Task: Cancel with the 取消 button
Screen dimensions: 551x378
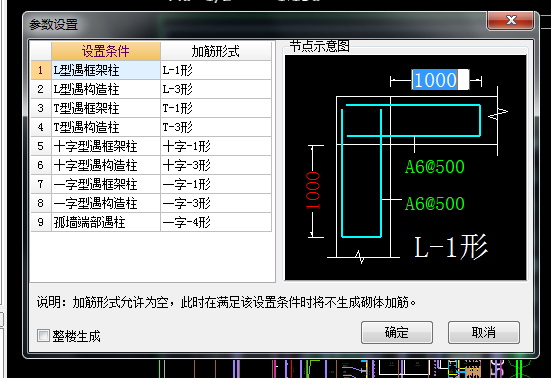Action: tap(484, 332)
